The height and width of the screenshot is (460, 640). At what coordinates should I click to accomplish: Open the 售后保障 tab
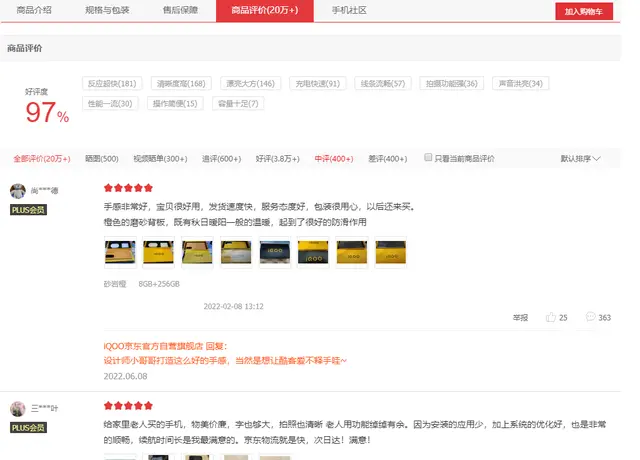point(180,10)
